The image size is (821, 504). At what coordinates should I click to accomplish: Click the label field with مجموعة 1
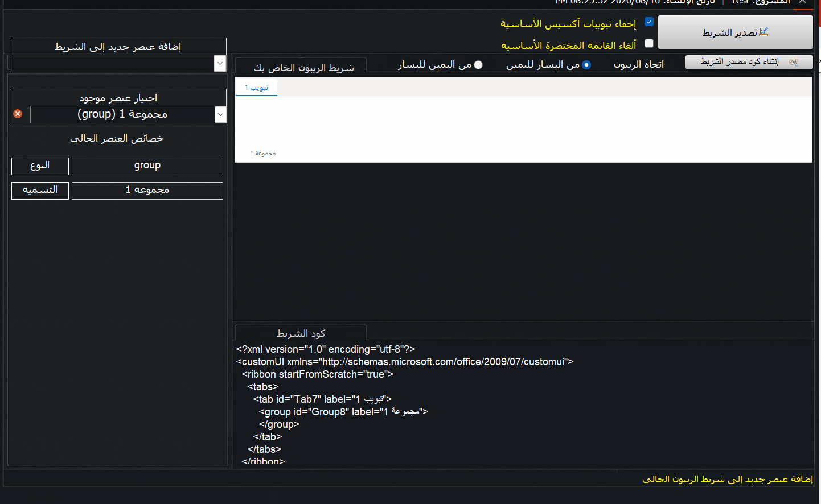pyautogui.click(x=147, y=190)
